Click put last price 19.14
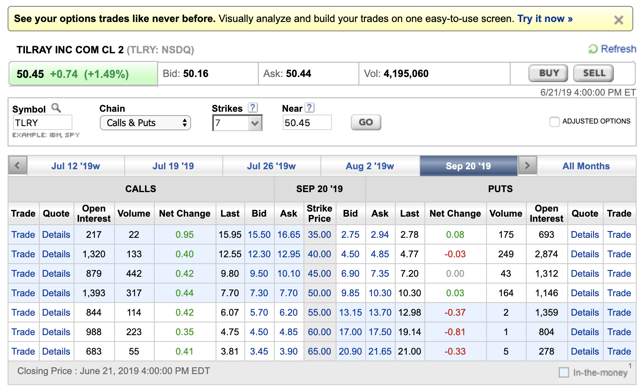The width and height of the screenshot is (640, 391). (409, 332)
